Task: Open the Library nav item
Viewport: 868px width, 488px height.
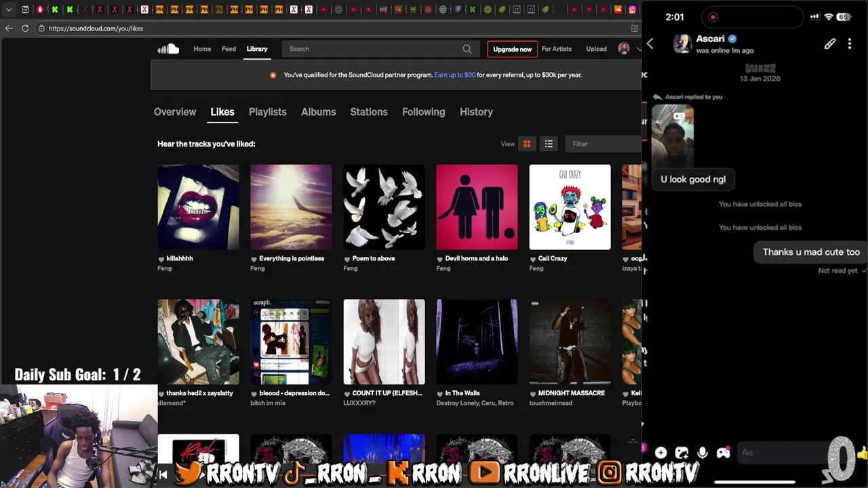Action: tap(257, 49)
